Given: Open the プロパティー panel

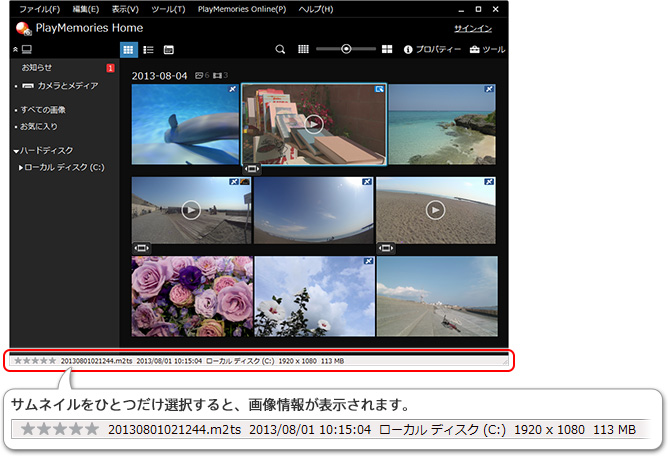Looking at the screenshot, I should 433,49.
